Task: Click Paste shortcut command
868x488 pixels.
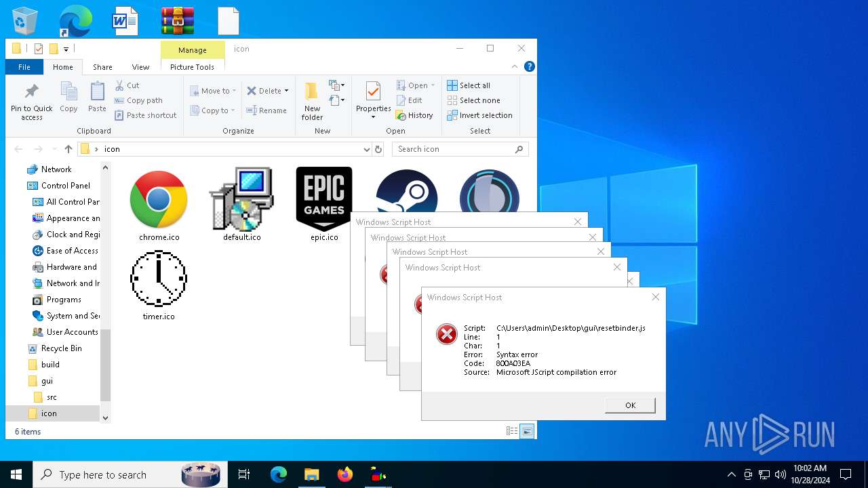Action: [x=145, y=115]
